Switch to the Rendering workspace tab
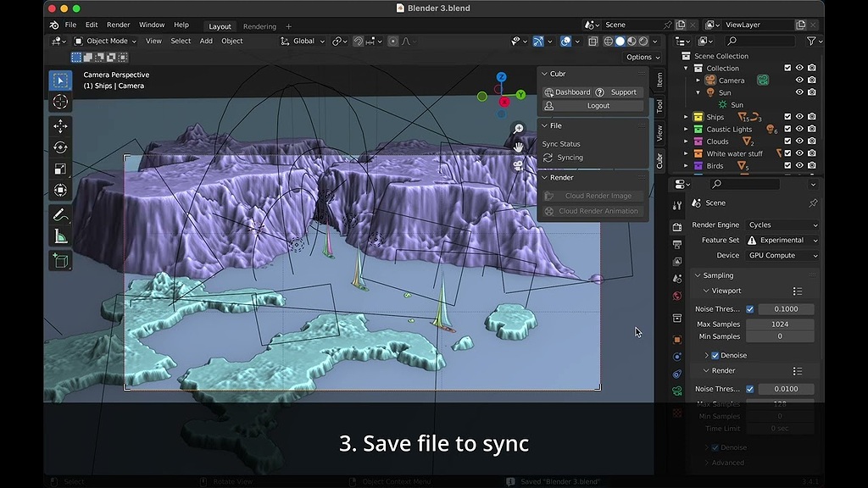 (x=259, y=26)
